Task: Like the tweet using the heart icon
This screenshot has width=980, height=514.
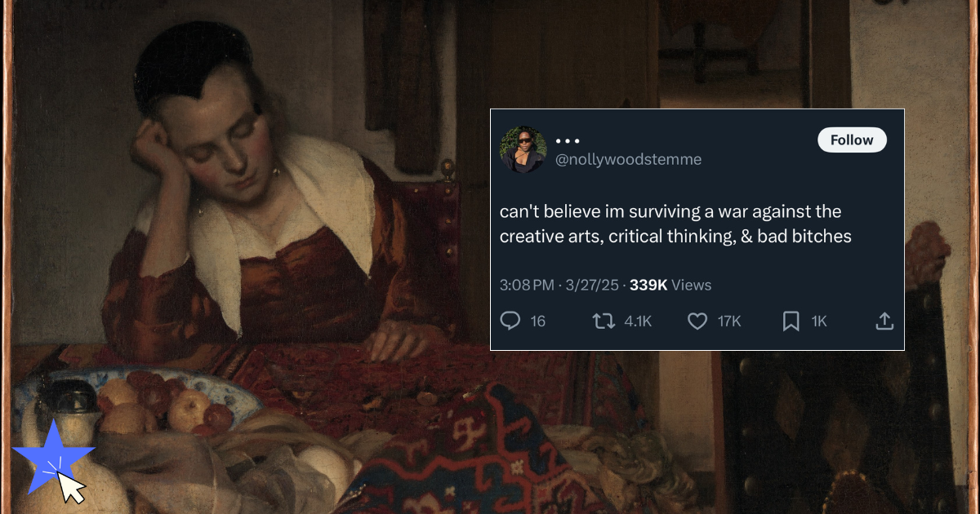Action: point(697,321)
